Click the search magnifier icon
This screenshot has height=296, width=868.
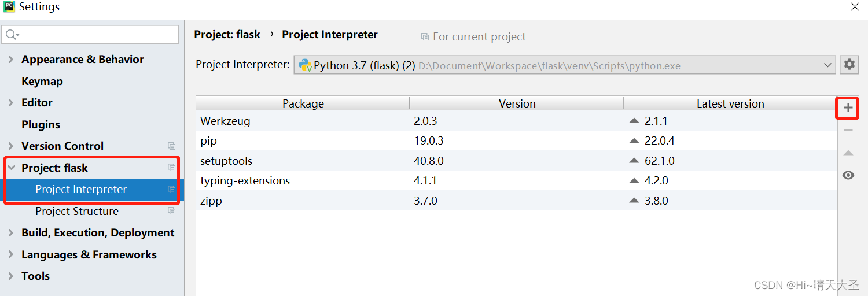12,35
